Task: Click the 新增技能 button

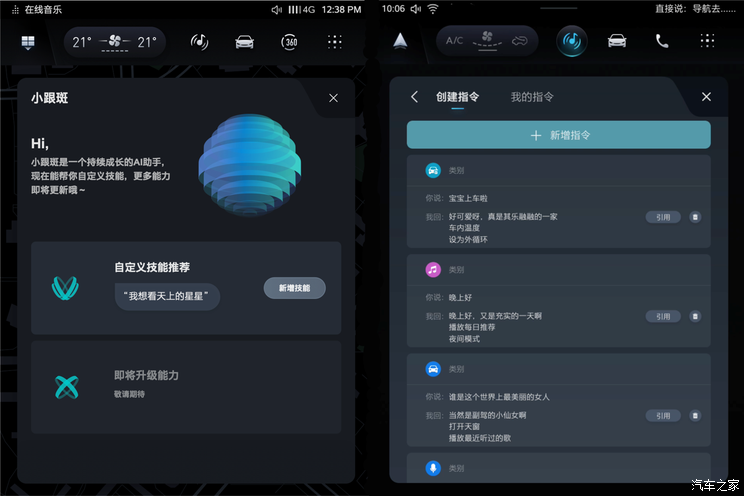Action: [295, 288]
